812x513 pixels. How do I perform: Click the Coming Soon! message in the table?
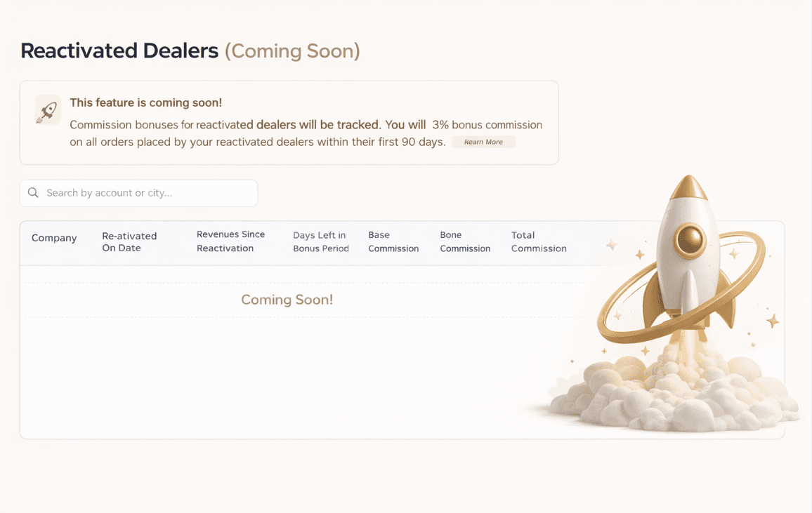pos(287,299)
